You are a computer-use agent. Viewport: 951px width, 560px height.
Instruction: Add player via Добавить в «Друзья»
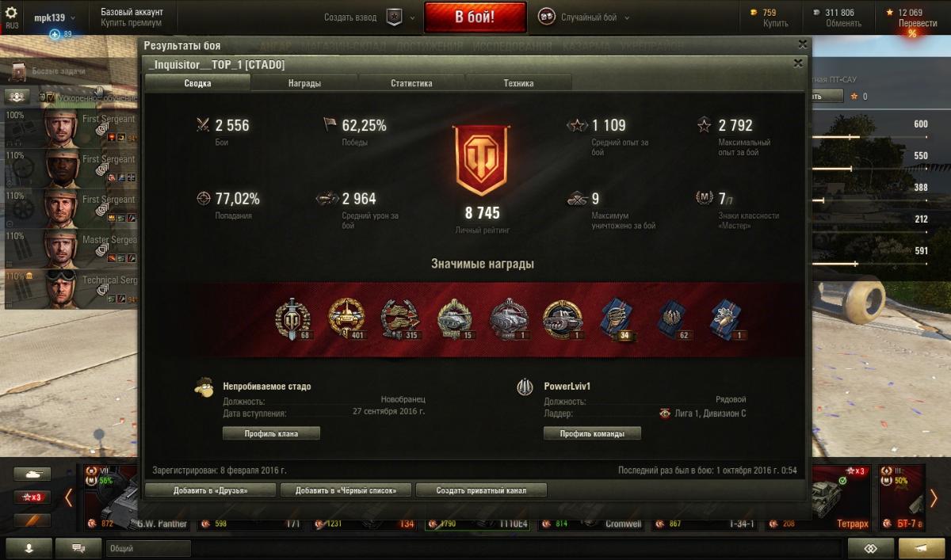[x=211, y=490]
